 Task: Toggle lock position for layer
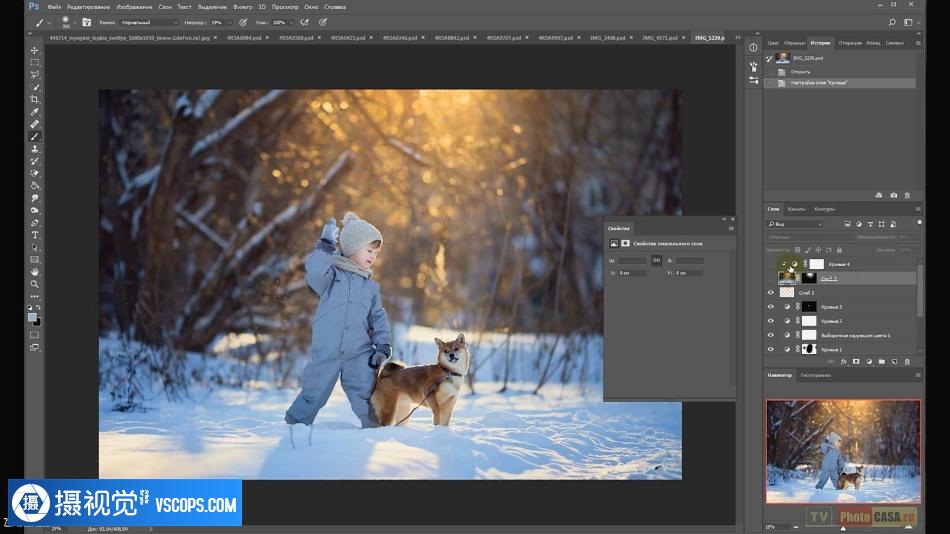[818, 250]
